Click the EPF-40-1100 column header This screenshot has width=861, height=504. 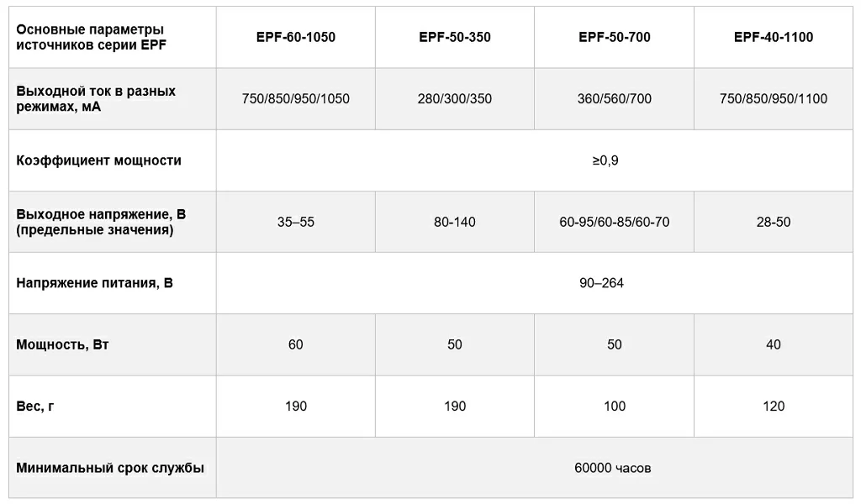pos(774,37)
